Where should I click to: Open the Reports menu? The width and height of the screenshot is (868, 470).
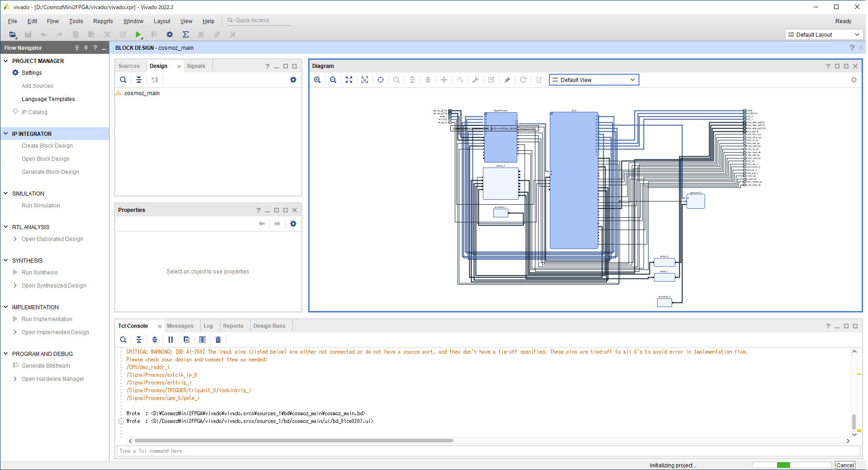pos(103,21)
